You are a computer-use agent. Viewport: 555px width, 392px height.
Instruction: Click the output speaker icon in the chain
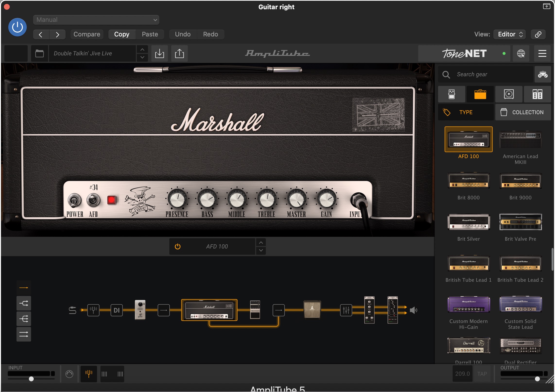tap(413, 310)
